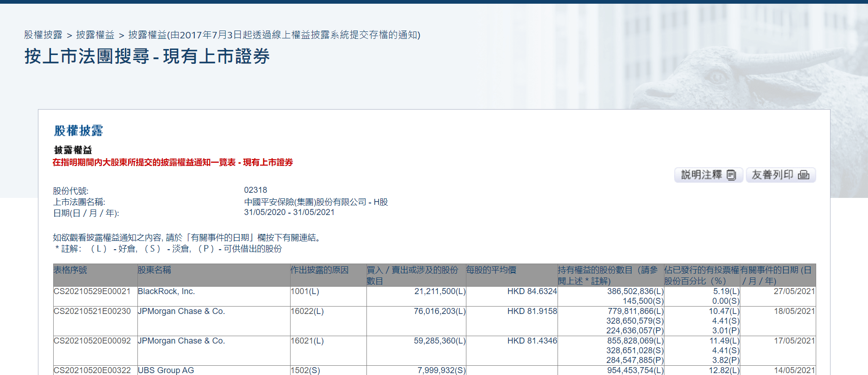Click average price HKD 84.6324
The image size is (868, 375).
(532, 291)
